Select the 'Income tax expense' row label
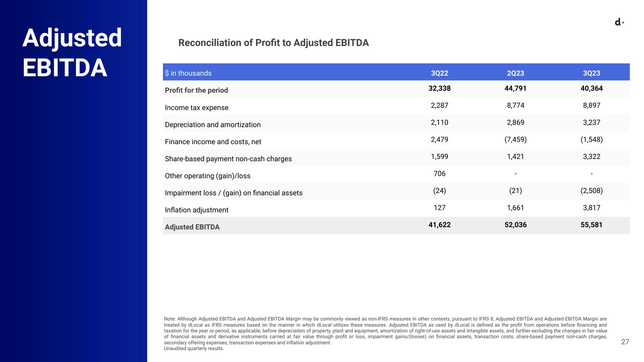 coord(196,107)
